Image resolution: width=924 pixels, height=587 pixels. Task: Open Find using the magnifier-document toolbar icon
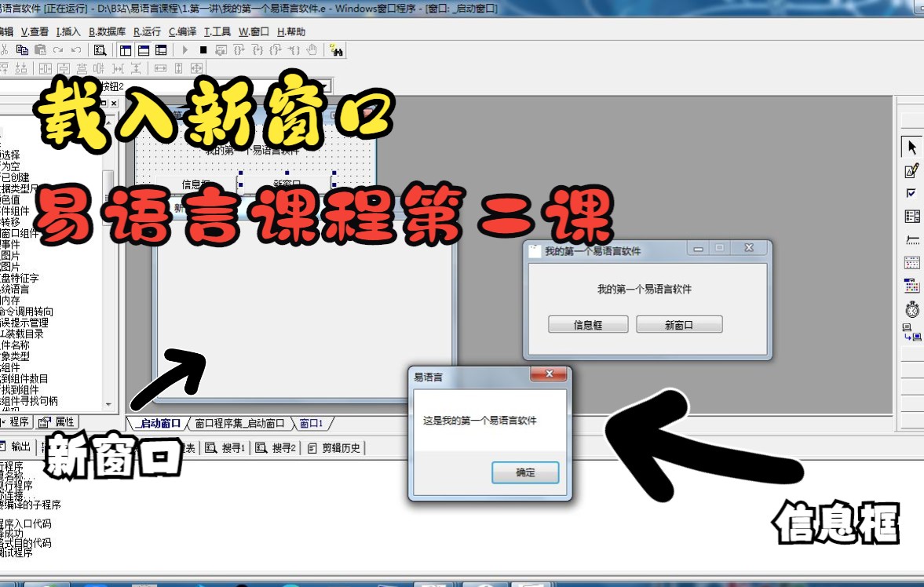(x=100, y=49)
